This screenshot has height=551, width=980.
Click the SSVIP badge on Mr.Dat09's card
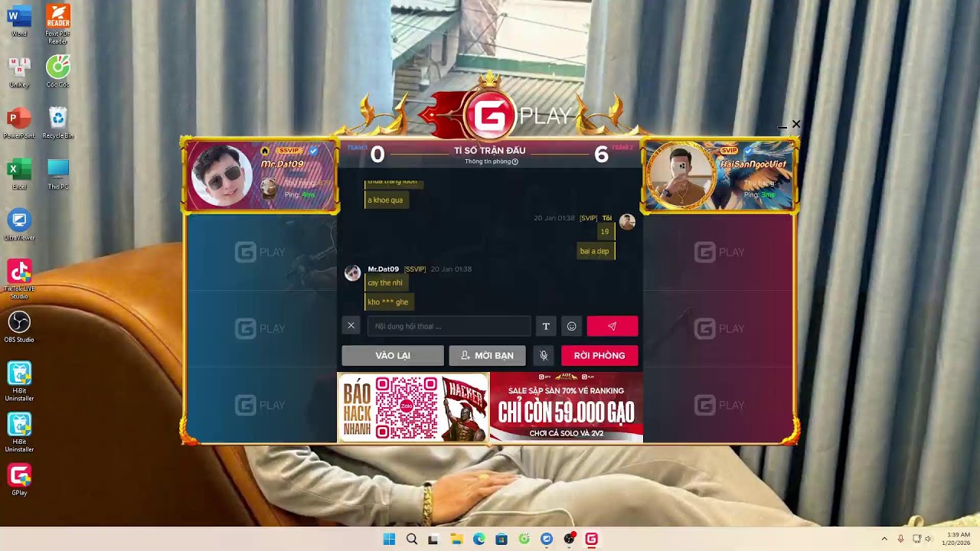tap(289, 151)
